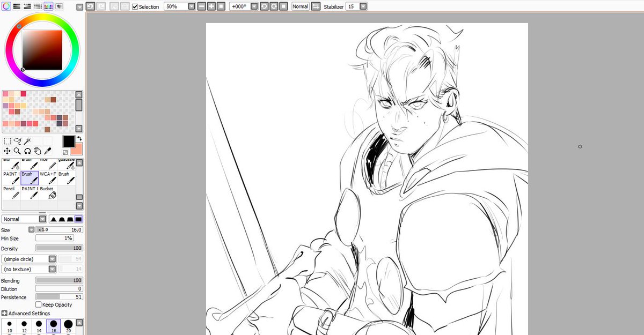Select the first PAINT brush preset

(12, 178)
